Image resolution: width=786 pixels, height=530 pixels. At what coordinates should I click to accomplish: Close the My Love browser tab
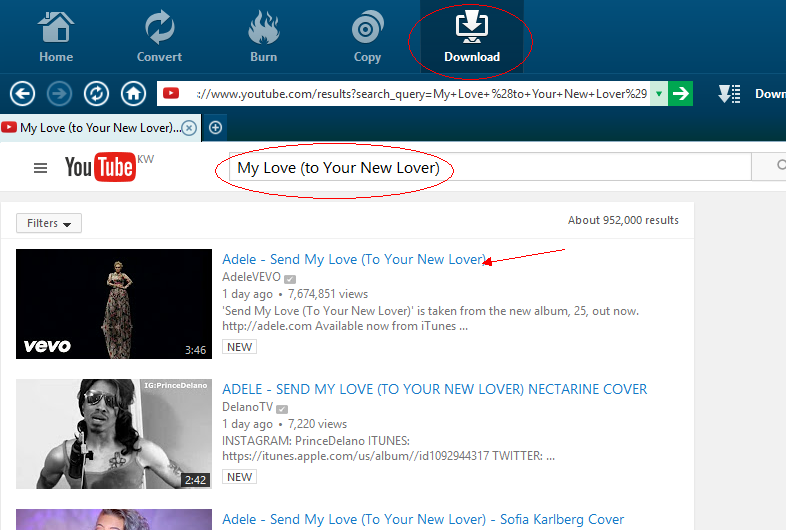point(189,128)
